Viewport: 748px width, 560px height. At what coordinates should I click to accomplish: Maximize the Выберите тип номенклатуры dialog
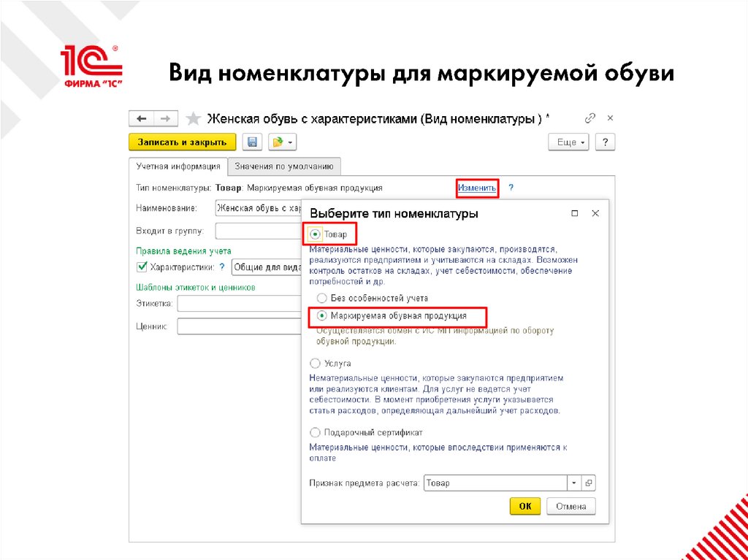[574, 214]
